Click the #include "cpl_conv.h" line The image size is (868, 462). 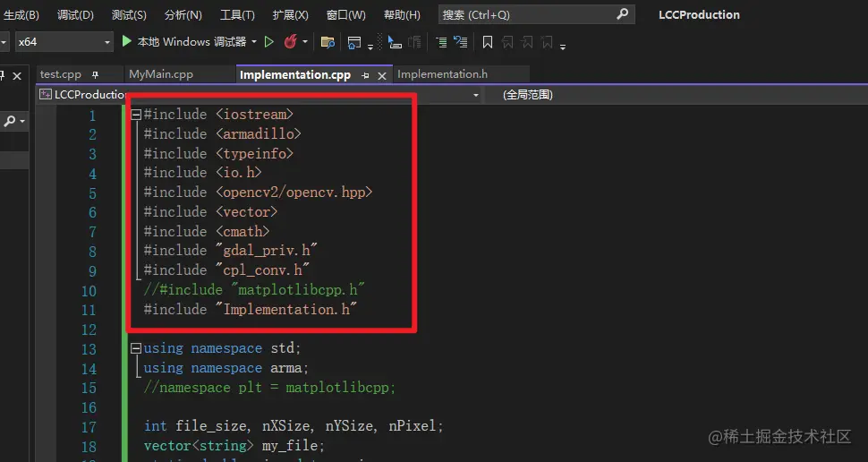pyautogui.click(x=227, y=269)
